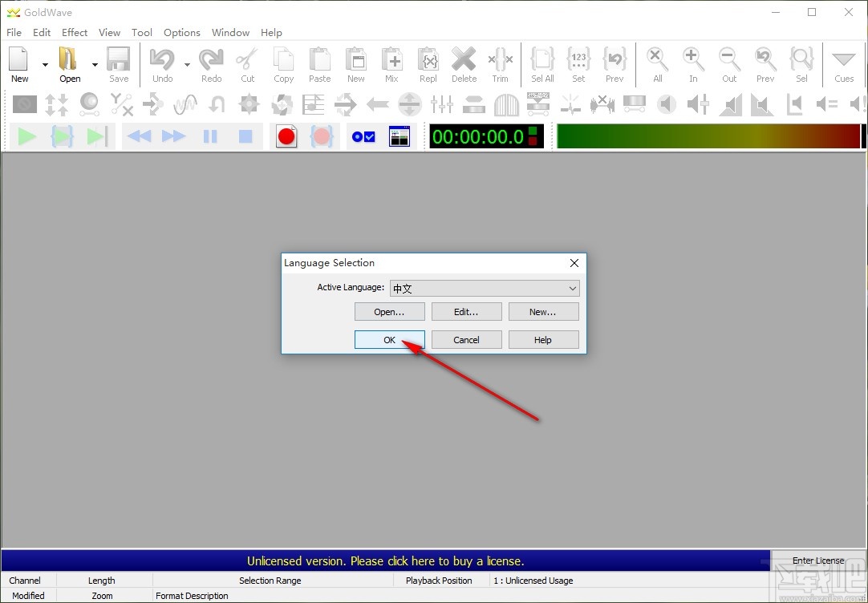
Task: Click the Pause button
Action: coord(210,136)
